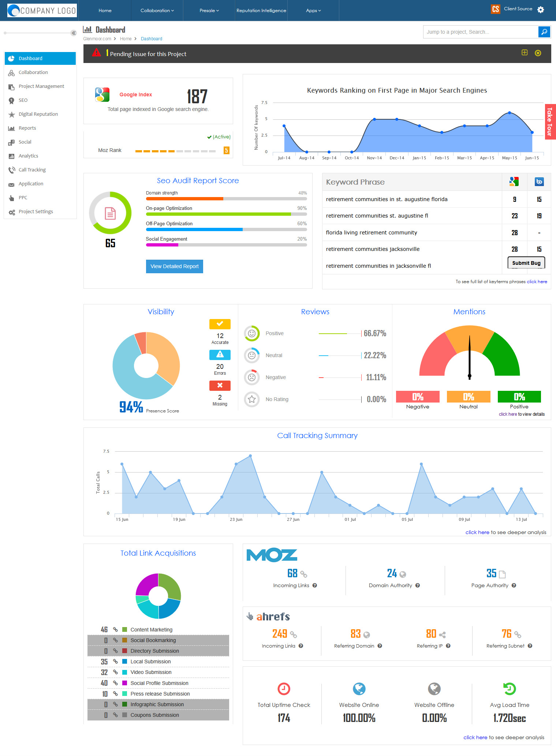Screen dimensions: 556x756
Task: Dismiss pending issue bar with close icon
Action: coord(538,53)
